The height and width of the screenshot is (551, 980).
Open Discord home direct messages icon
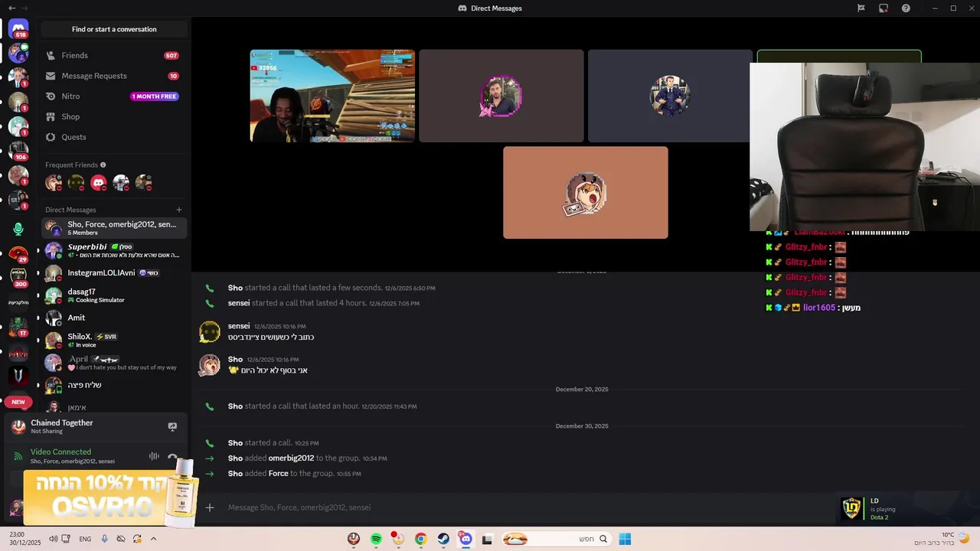(18, 29)
